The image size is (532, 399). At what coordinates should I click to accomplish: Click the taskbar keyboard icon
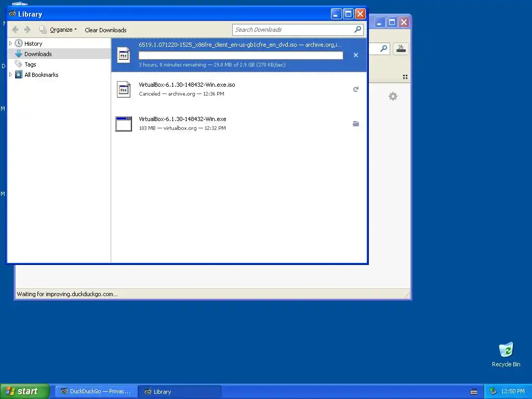coord(474,392)
